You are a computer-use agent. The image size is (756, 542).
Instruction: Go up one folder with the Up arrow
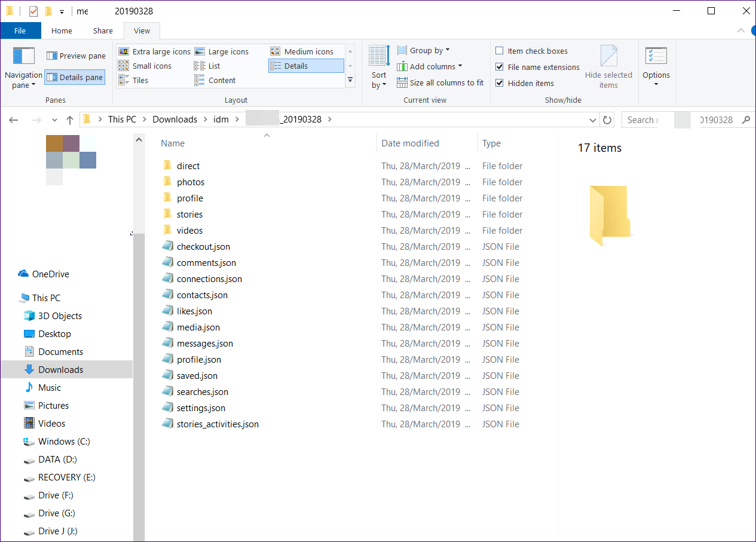coord(70,120)
